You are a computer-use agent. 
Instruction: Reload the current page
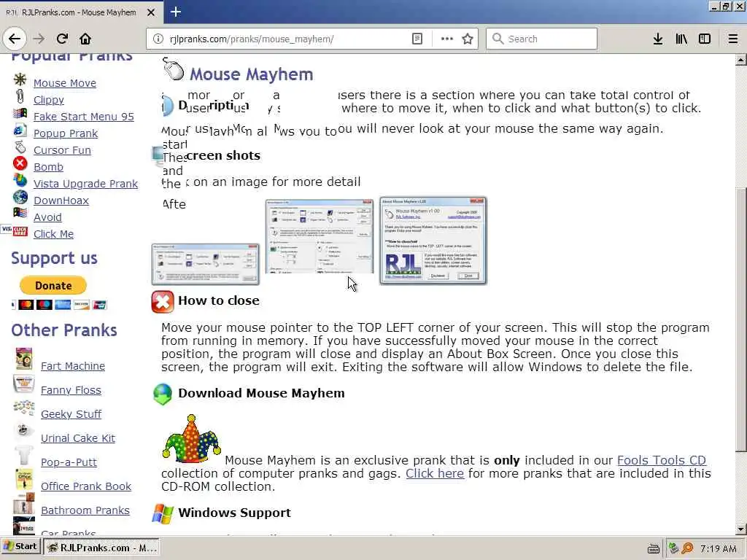(x=62, y=39)
